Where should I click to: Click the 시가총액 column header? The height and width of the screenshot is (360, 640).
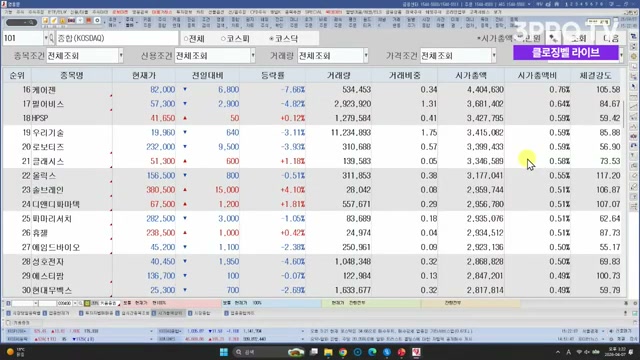click(471, 76)
